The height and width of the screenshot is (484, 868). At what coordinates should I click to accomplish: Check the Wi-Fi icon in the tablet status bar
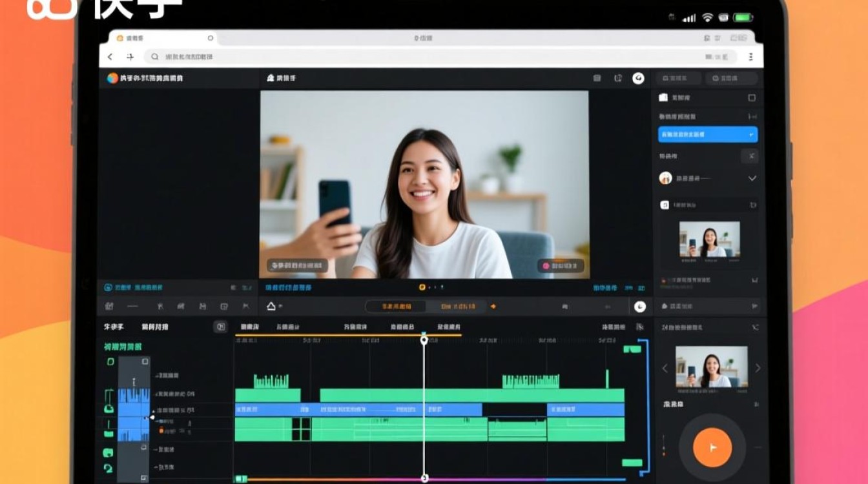(x=707, y=17)
